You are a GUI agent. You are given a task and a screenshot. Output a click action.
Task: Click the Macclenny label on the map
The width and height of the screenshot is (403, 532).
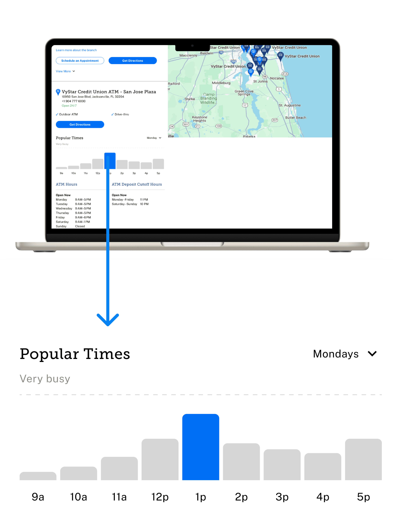pyautogui.click(x=188, y=55)
